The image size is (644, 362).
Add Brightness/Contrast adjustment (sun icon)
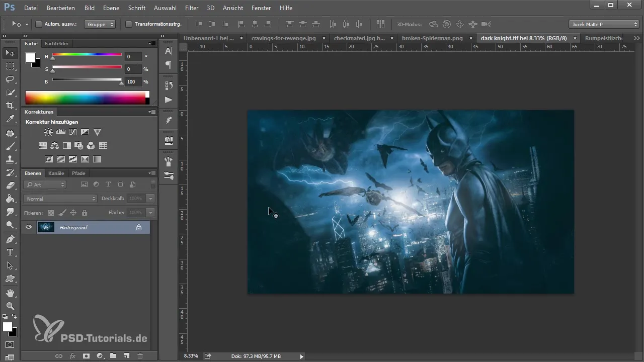(48, 132)
